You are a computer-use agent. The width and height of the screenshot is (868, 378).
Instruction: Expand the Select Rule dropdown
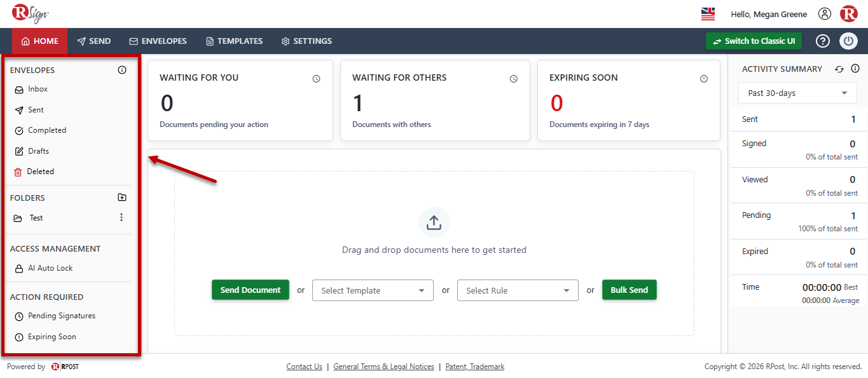[518, 290]
